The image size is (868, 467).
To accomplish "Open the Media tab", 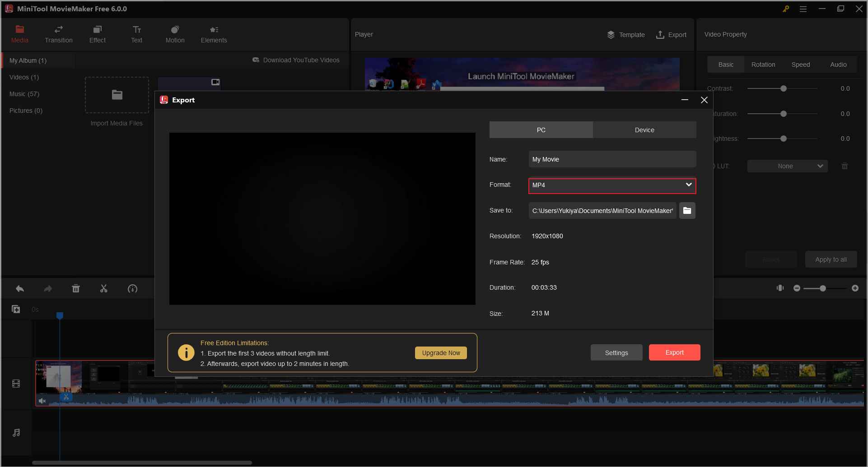I will (19, 34).
